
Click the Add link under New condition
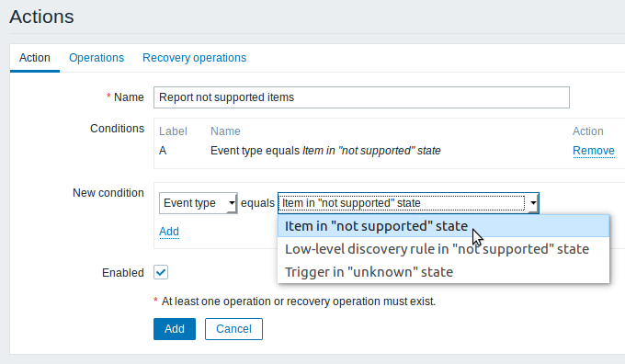pyautogui.click(x=169, y=232)
